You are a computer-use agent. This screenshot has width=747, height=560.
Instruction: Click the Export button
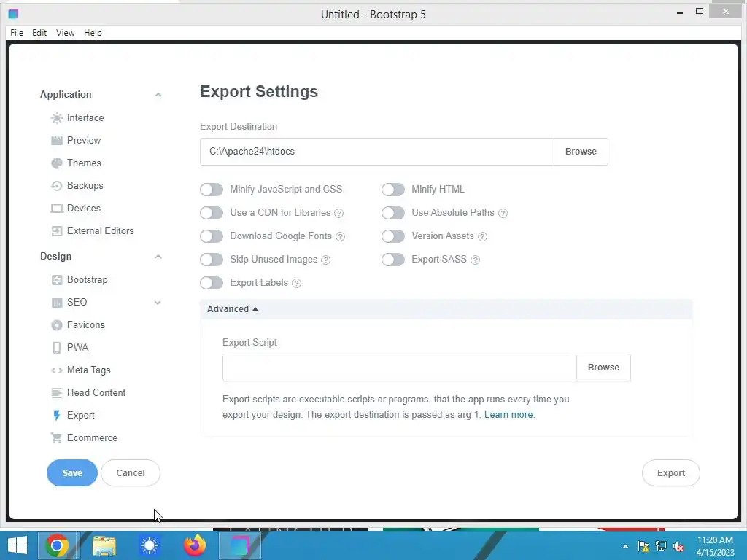pos(671,472)
